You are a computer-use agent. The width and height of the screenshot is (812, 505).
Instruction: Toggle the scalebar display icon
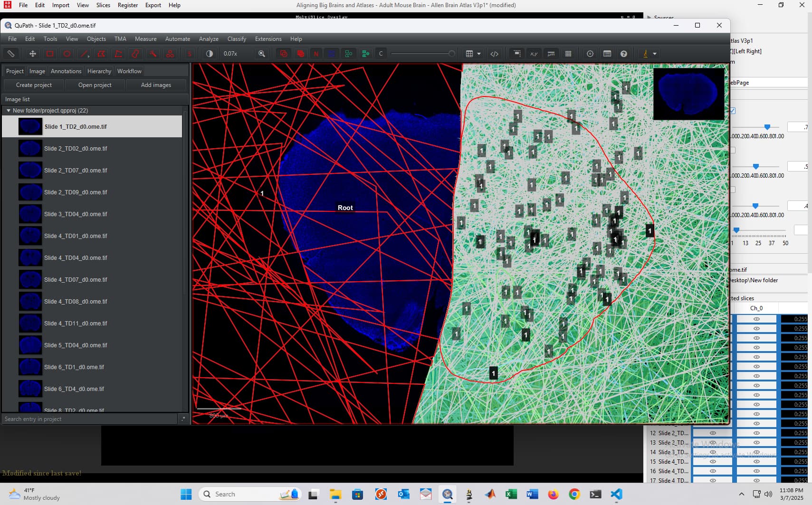551,54
